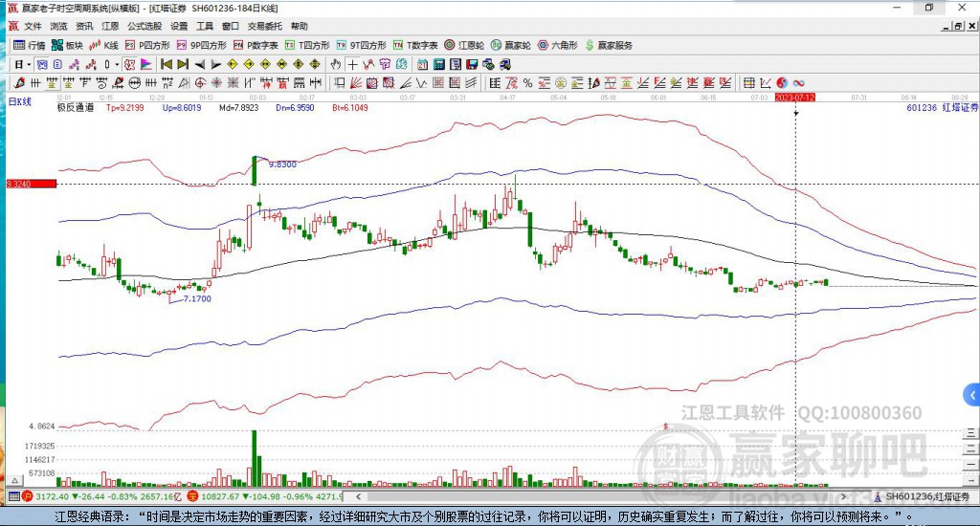Expand the dropdown arrow beside the 0 button
The height and width of the screenshot is (526, 980).
(117, 64)
